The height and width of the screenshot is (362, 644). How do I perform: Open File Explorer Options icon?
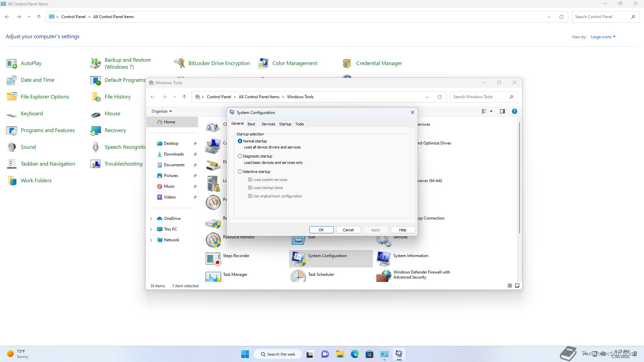pos(12,97)
